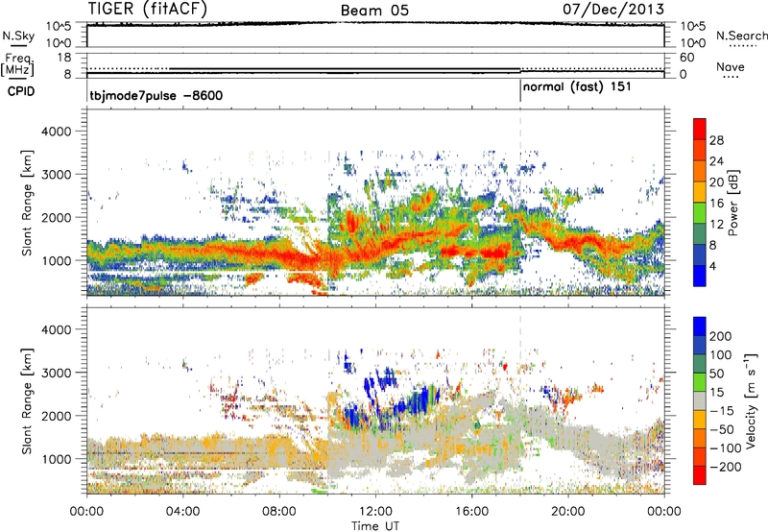
Task: Click the '08:00' time axis tick label
Action: 279,512
